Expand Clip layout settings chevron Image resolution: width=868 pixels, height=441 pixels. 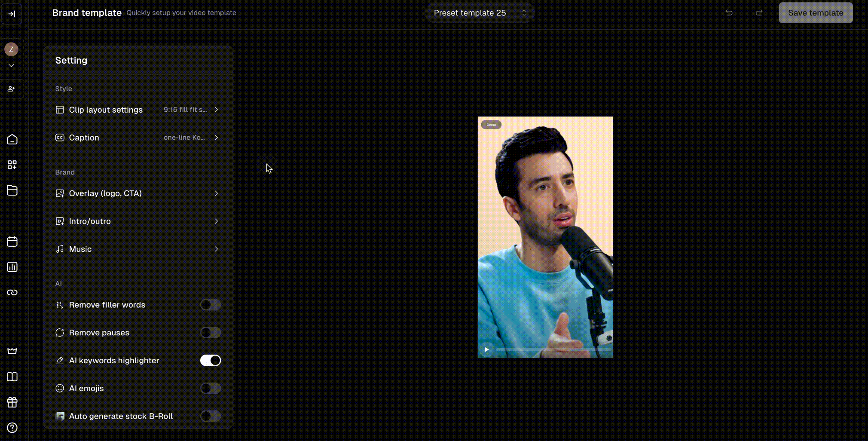click(x=216, y=110)
